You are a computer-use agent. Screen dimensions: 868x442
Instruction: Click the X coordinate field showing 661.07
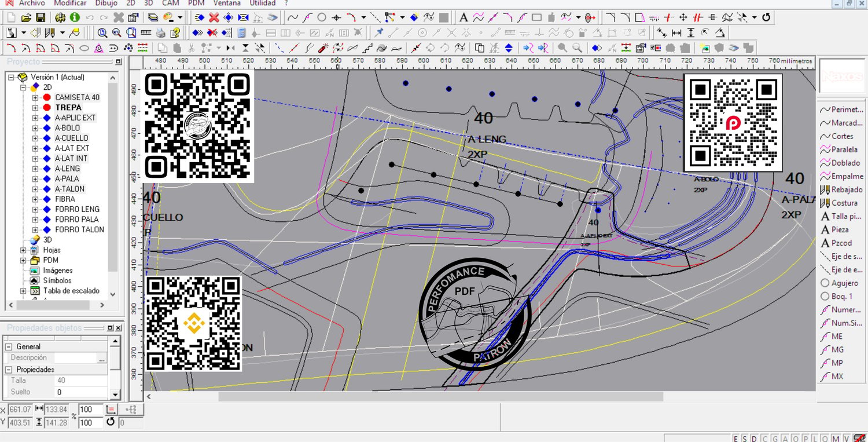click(x=20, y=410)
